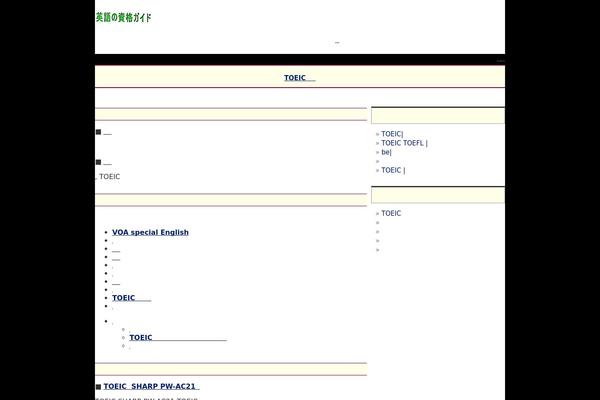The height and width of the screenshot is (400, 600).
Task: Select the TOEIC TOEFL sidebar entry
Action: coord(404,143)
